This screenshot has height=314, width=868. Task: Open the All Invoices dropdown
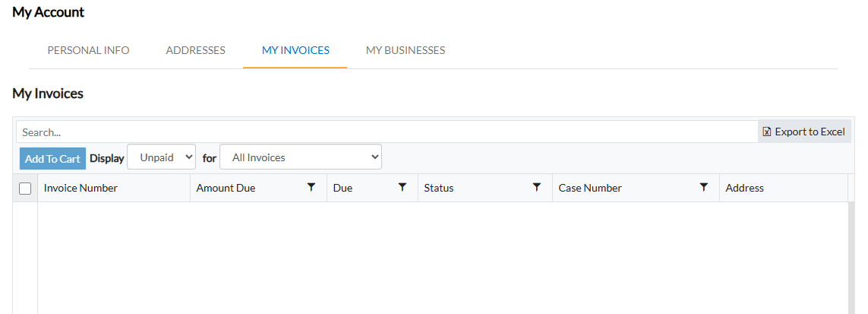pyautogui.click(x=301, y=157)
